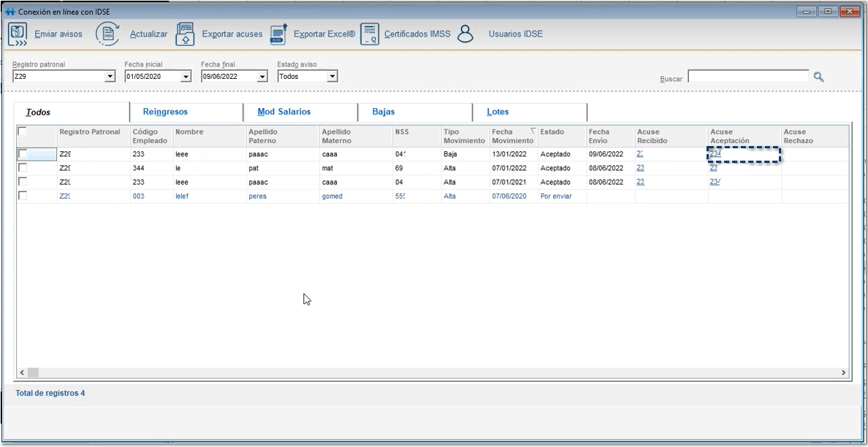The width and height of the screenshot is (868, 447).
Task: Toggle the select-all header checkbox
Action: (23, 131)
